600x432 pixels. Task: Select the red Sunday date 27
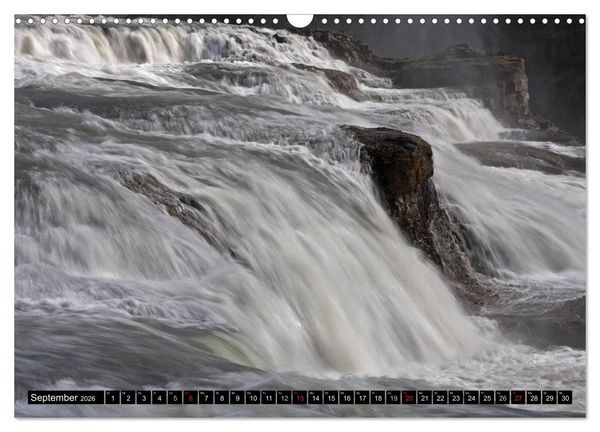tap(518, 398)
